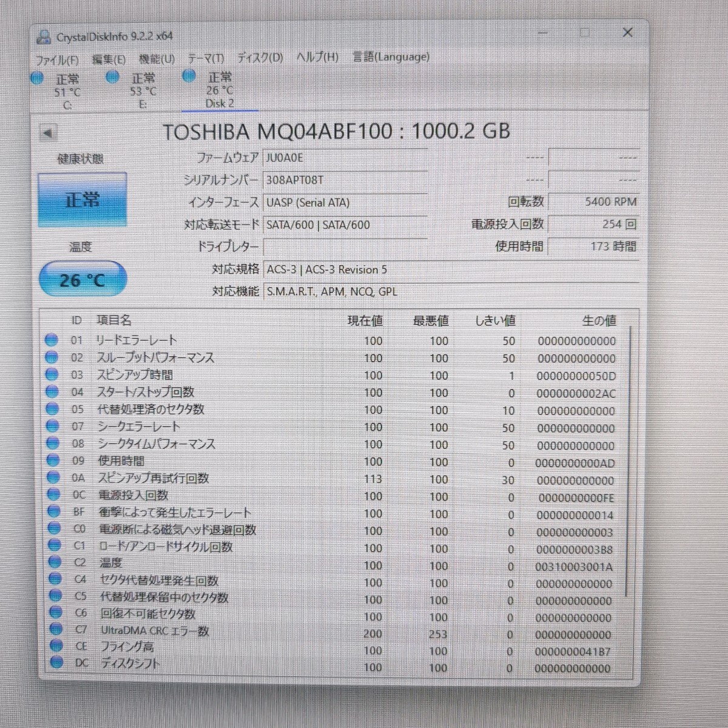The width and height of the screenshot is (728, 728).
Task: Click the 最悪値 column header
Action: tap(431, 321)
